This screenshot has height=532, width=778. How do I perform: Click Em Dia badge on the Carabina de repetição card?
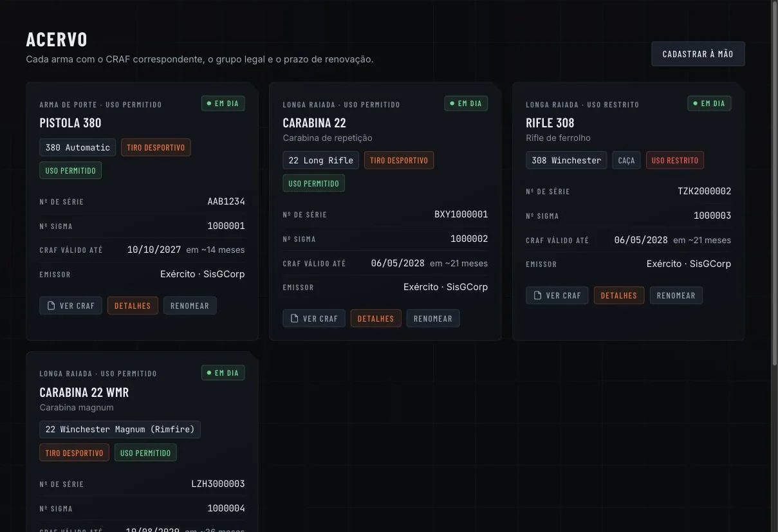click(466, 103)
